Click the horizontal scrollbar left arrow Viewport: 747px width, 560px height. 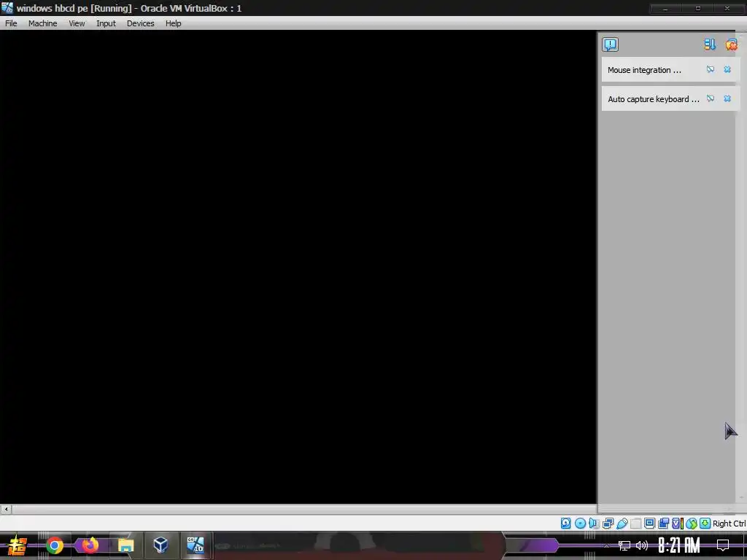[6, 509]
